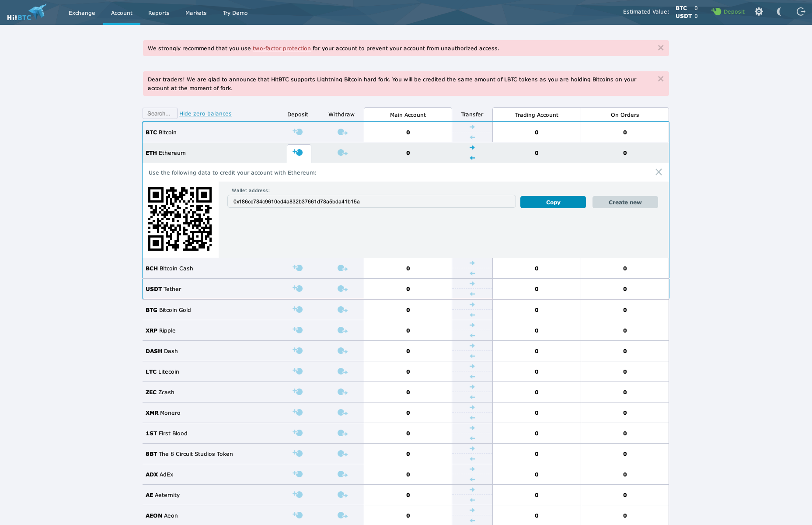
Task: Open withdraw for 8BT Circuit Studios Token
Action: pyautogui.click(x=342, y=454)
